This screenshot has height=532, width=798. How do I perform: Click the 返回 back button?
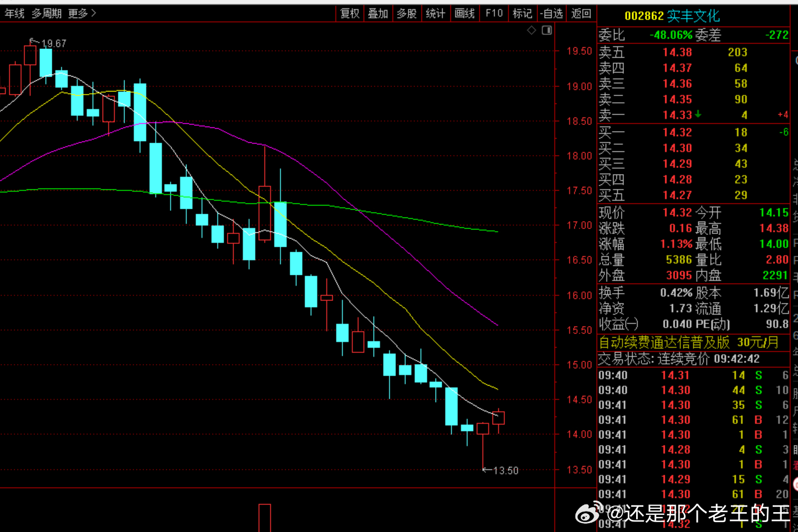582,13
